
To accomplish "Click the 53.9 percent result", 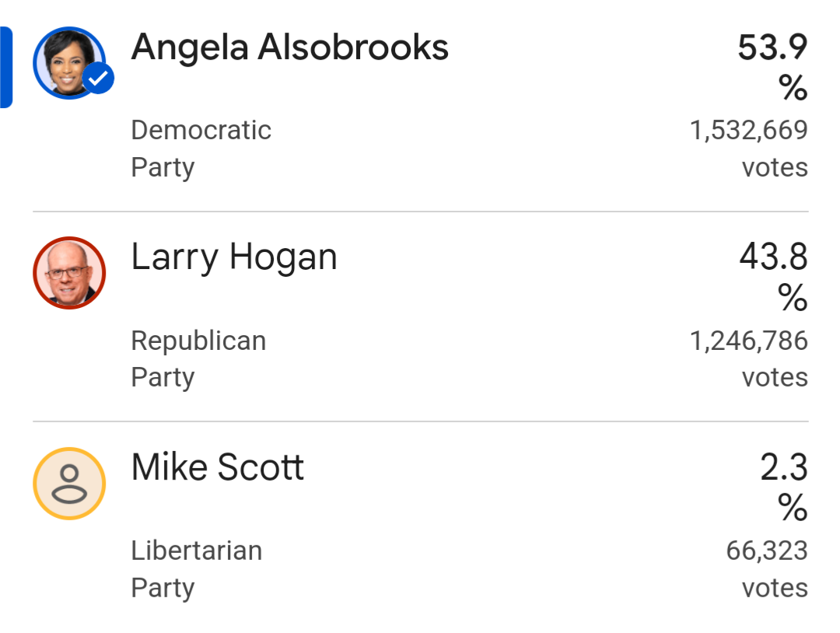I will (x=772, y=66).
